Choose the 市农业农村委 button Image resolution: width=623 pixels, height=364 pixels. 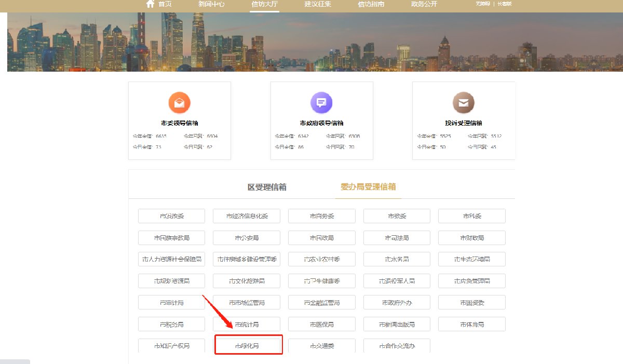coord(322,259)
